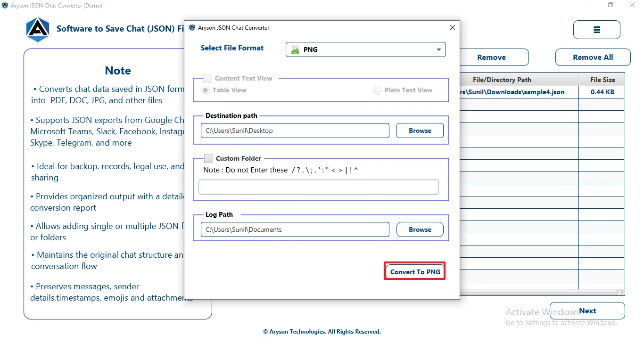The width and height of the screenshot is (644, 343).
Task: Browse for the Log Path
Action: click(420, 229)
